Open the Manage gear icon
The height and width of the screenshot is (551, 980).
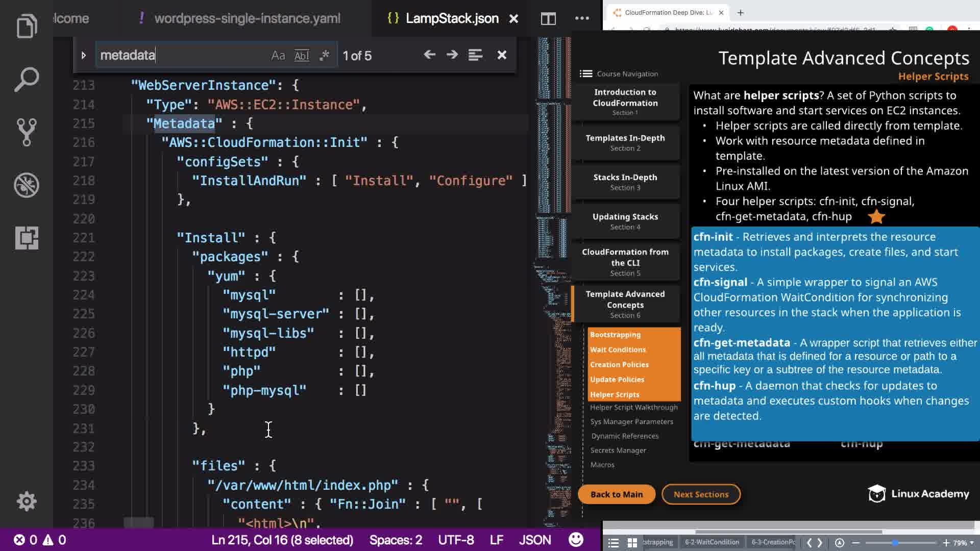[27, 501]
